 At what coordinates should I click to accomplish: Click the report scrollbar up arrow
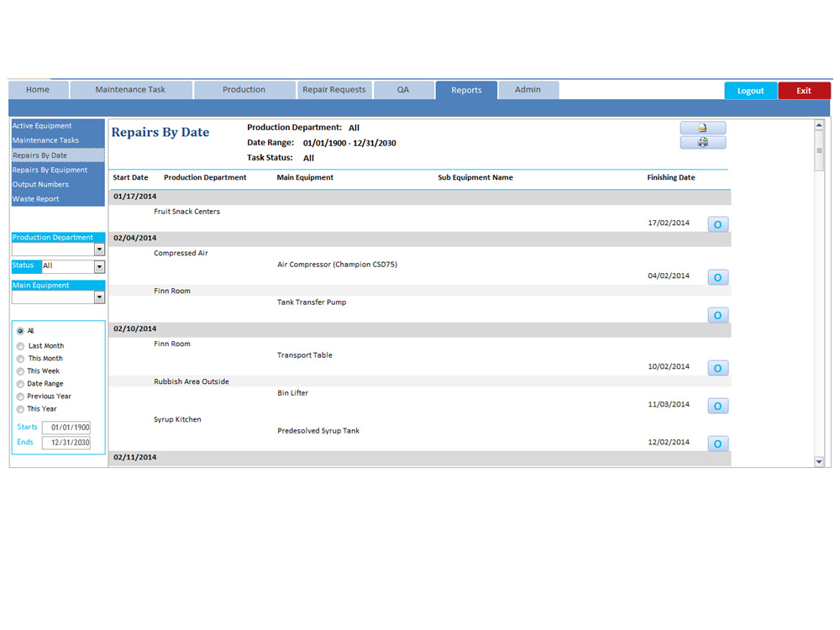click(818, 125)
